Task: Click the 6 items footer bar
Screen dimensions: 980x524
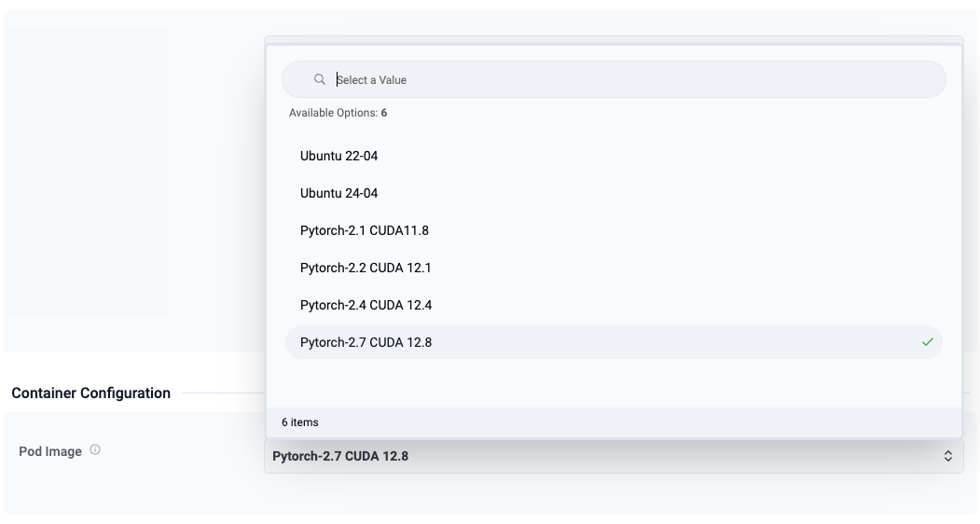Action: pyautogui.click(x=614, y=422)
